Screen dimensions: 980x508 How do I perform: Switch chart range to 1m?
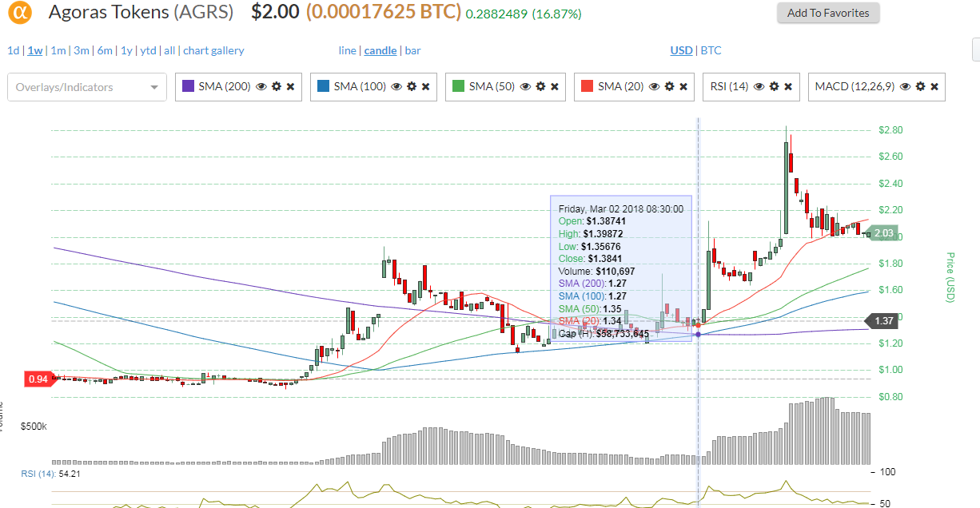58,50
